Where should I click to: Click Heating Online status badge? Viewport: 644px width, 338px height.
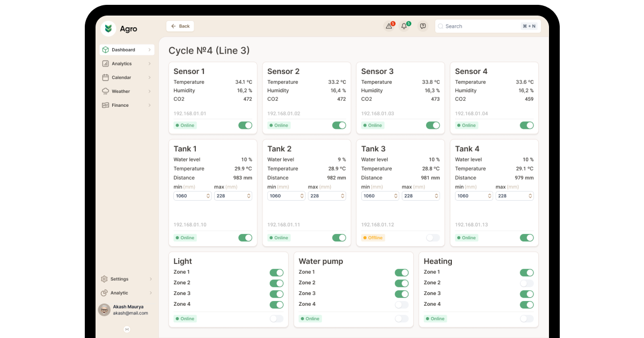pos(435,319)
